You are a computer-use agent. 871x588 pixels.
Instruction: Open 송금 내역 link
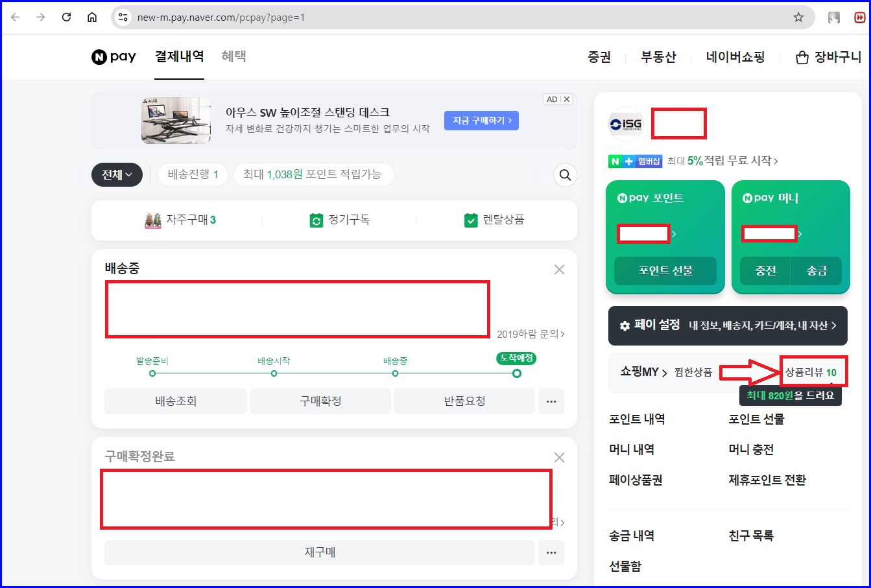click(x=632, y=536)
